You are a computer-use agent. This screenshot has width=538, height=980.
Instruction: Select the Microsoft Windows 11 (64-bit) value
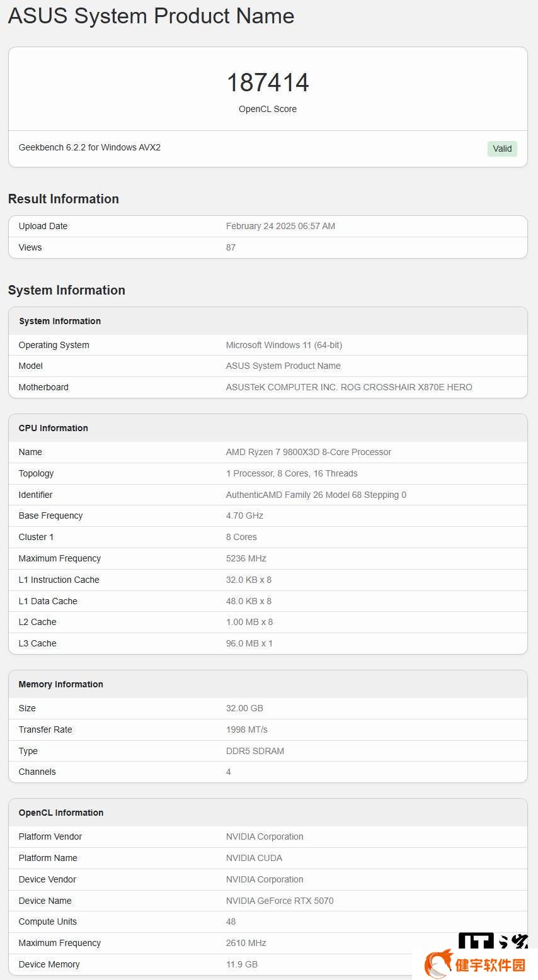[284, 345]
